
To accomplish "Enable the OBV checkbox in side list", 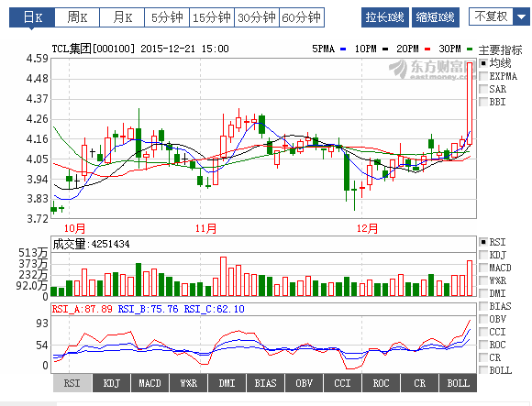I will pyautogui.click(x=483, y=319).
